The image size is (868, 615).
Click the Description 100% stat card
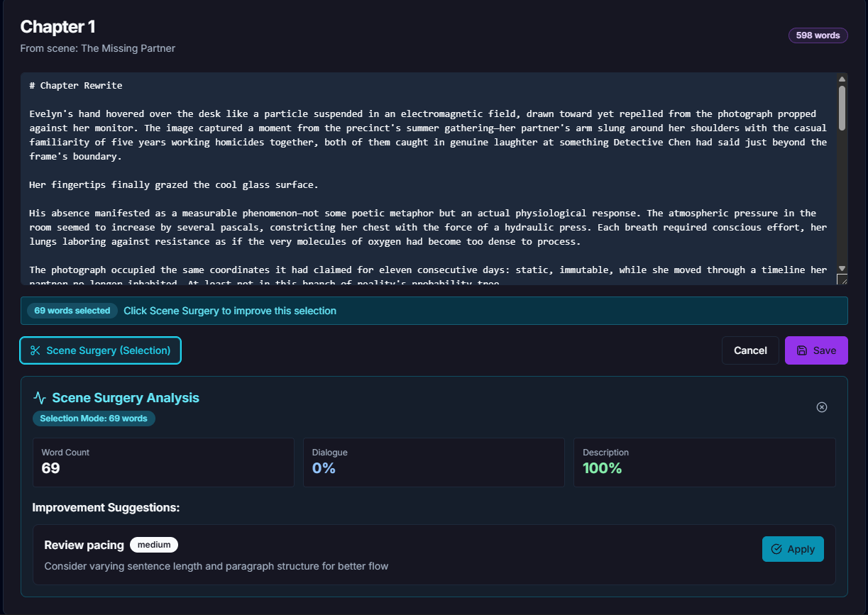[x=704, y=462]
